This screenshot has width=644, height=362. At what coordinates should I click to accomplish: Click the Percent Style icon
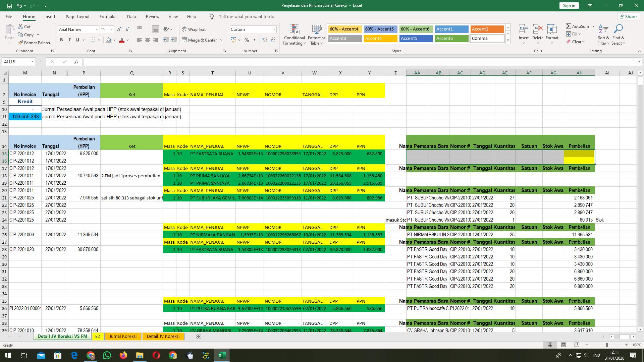coord(247,40)
